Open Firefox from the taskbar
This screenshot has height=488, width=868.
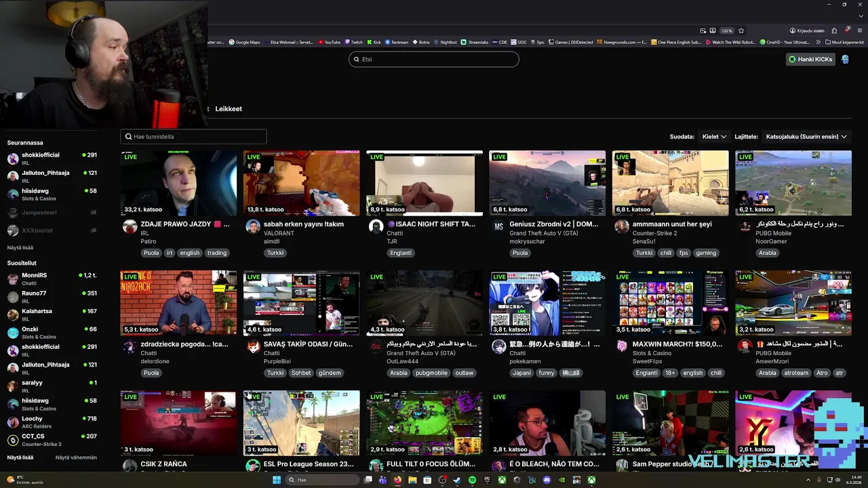pyautogui.click(x=397, y=480)
